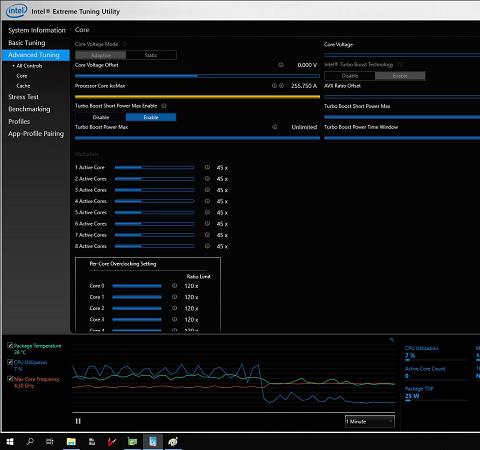This screenshot has width=480, height=450.
Task: Click the Turbo Boost Power Max info icon
Action: click(275, 127)
